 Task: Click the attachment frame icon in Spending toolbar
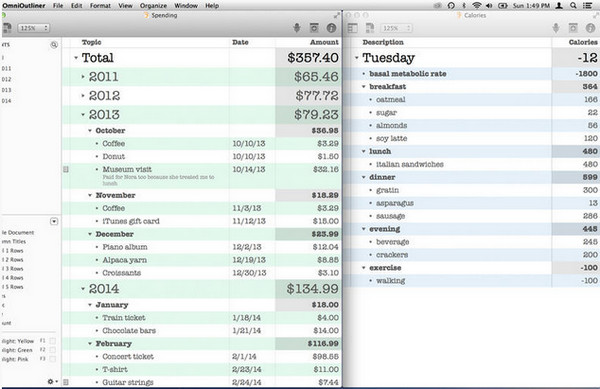(x=314, y=28)
